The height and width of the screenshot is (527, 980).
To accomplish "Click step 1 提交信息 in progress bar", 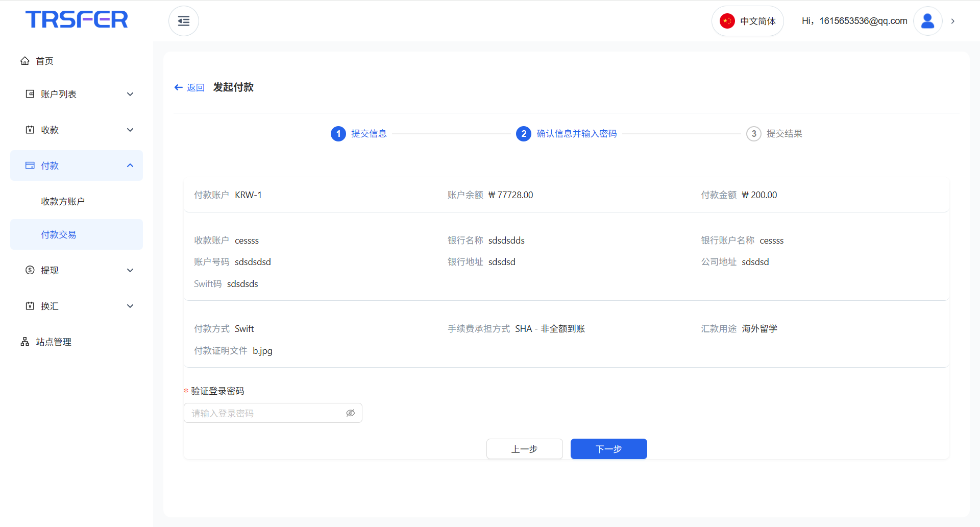I will (x=359, y=134).
